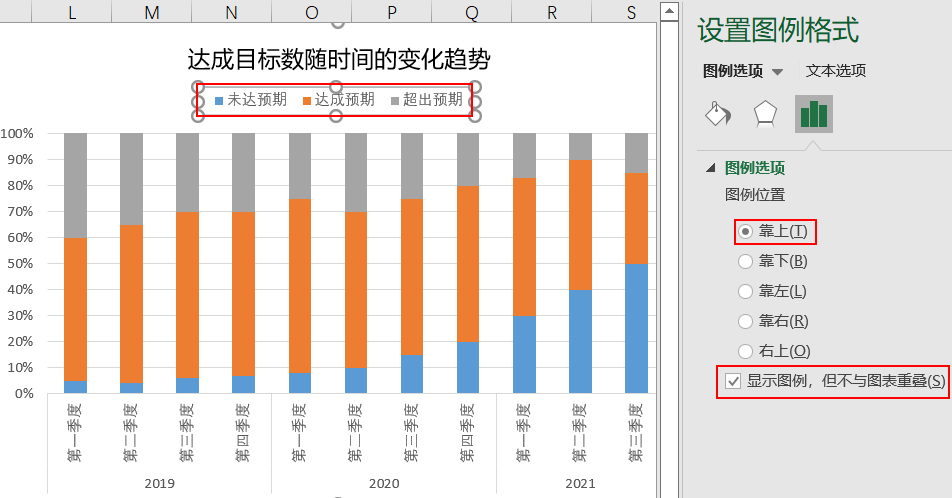
Task: Click the 设置图例格式 pane title
Action: pos(778,30)
